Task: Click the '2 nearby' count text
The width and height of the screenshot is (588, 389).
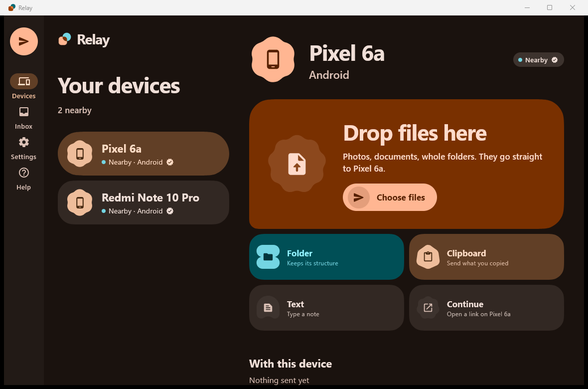Action: point(75,110)
